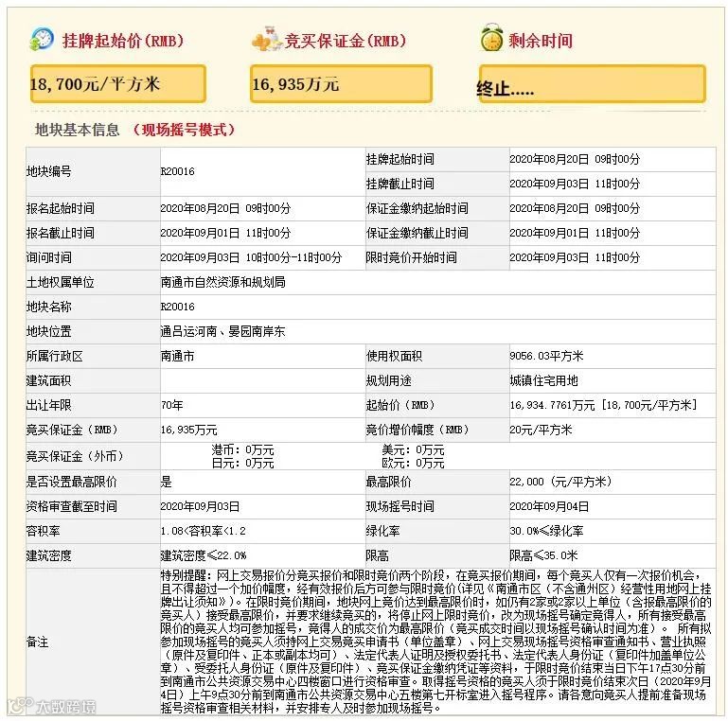
Task: Click the 剩余时间 heading
Action: coord(541,41)
